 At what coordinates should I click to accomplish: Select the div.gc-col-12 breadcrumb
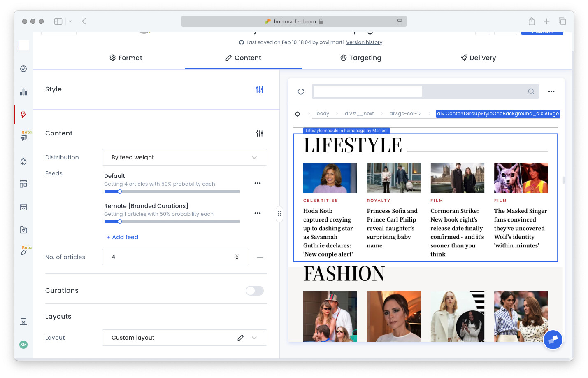[405, 114]
